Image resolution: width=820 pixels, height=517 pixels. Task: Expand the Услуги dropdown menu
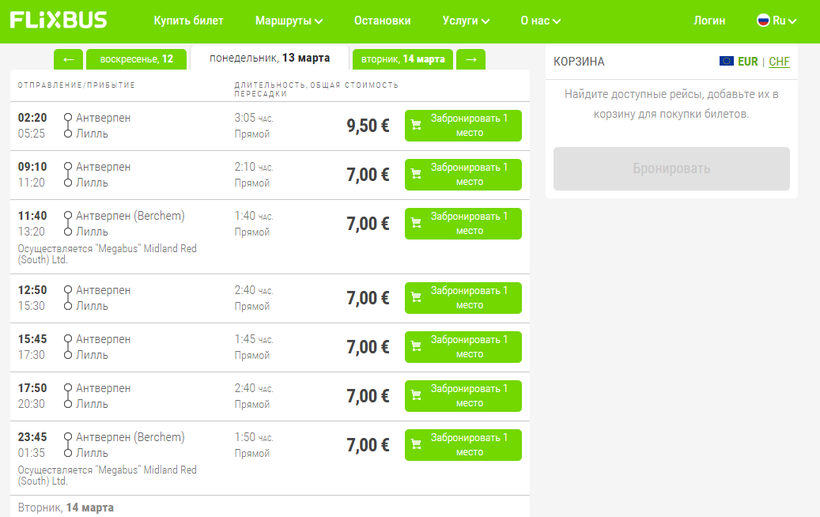[x=466, y=20]
